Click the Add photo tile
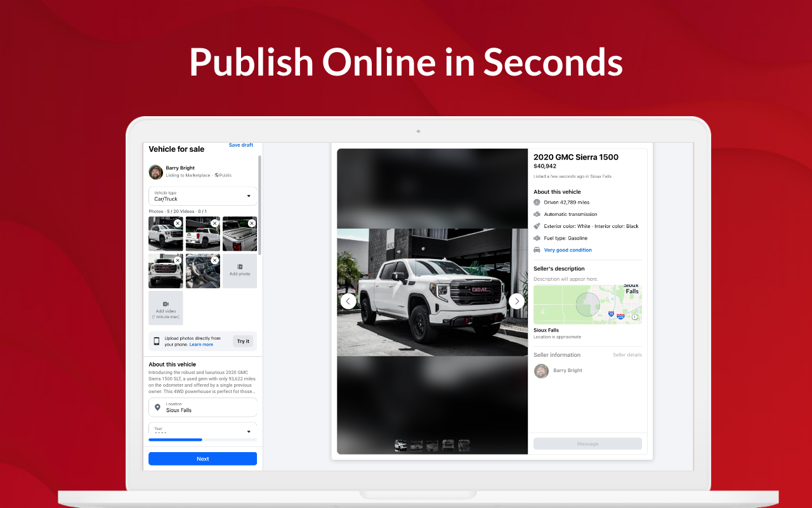Screen dimensions: 812x508 pyautogui.click(x=240, y=271)
